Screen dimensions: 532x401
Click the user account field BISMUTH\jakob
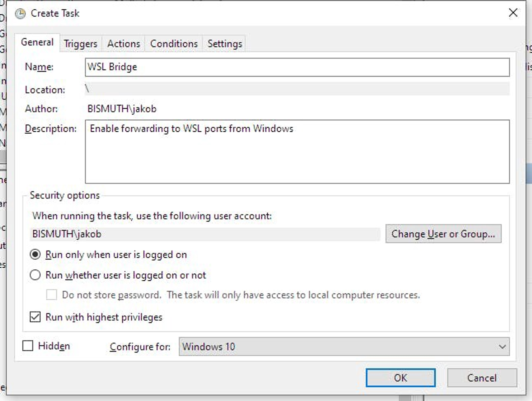click(205, 234)
